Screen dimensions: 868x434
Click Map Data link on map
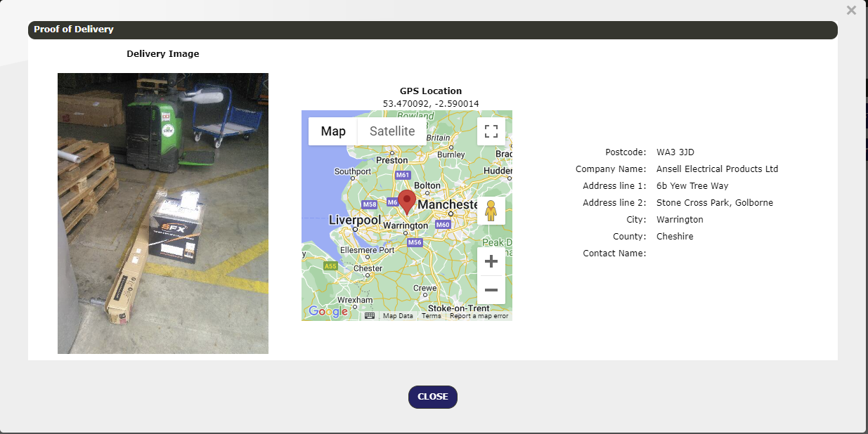click(x=398, y=316)
